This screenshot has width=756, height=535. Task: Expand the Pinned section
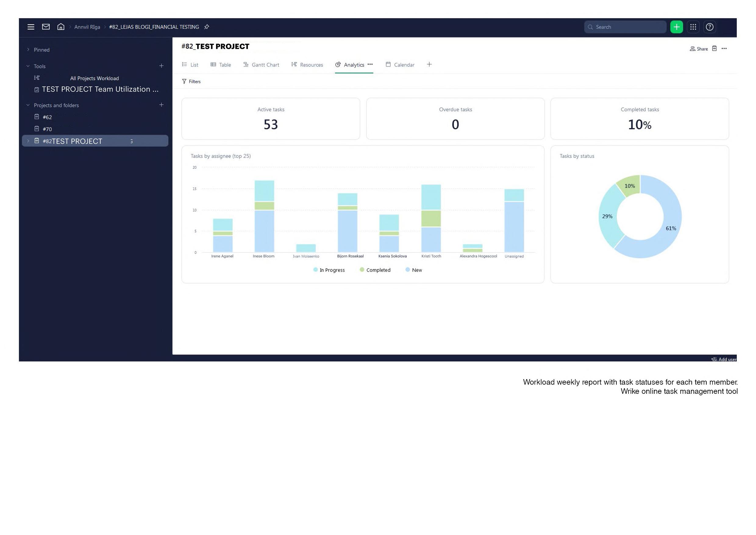pos(28,50)
